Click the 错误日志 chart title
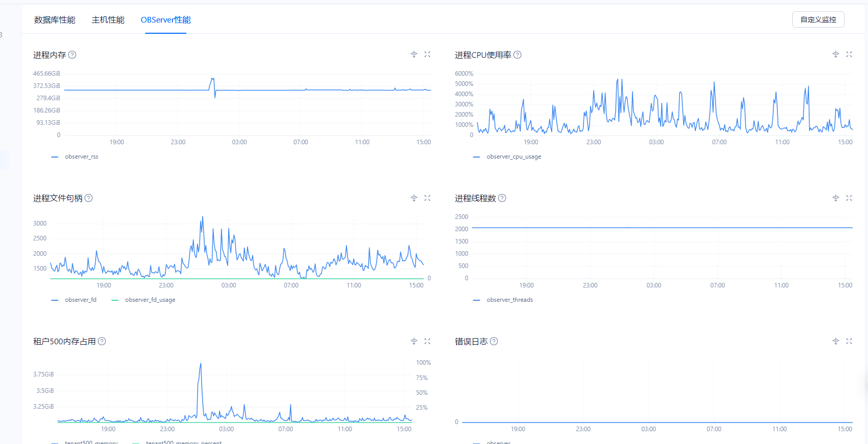 coord(471,341)
